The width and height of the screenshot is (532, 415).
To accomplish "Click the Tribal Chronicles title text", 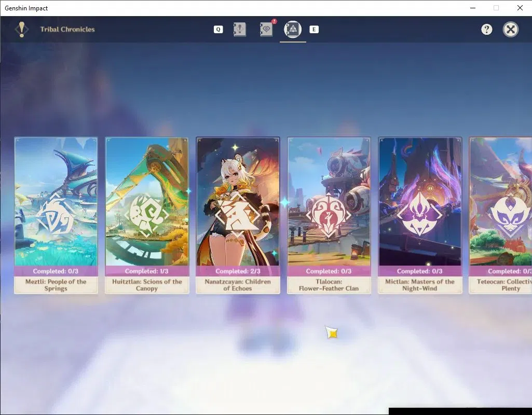I will 67,30.
